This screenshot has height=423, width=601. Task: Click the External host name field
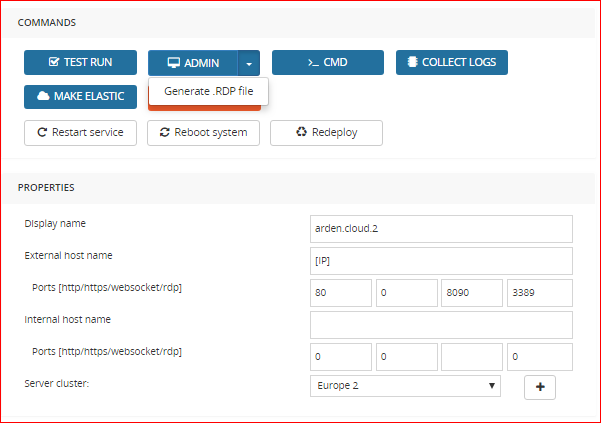(x=441, y=261)
